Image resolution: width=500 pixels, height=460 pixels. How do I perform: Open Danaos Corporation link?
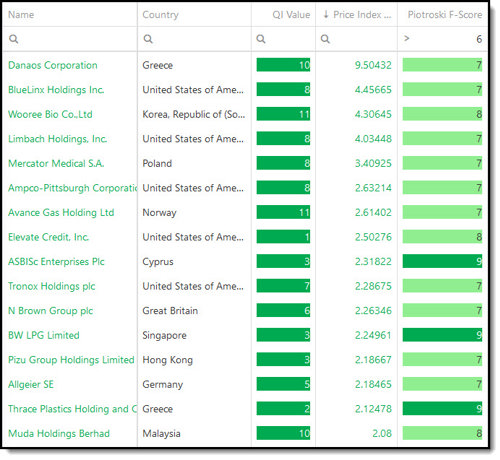53,65
